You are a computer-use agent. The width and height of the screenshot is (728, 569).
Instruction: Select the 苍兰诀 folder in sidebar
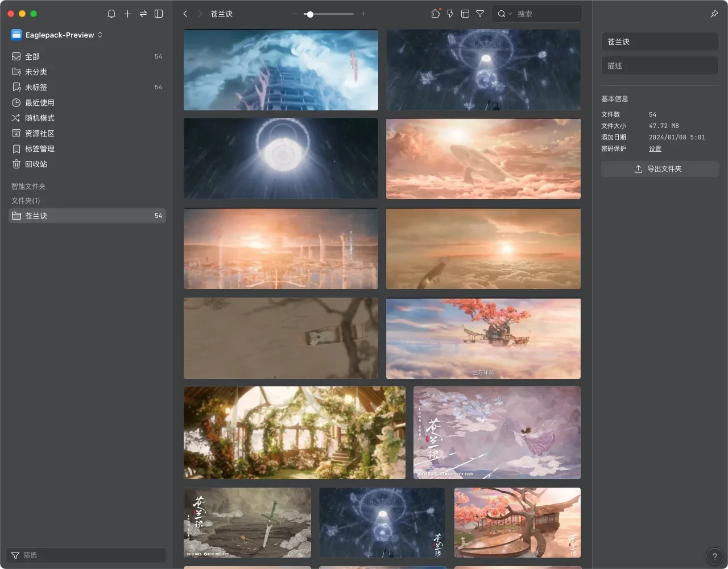pos(87,216)
